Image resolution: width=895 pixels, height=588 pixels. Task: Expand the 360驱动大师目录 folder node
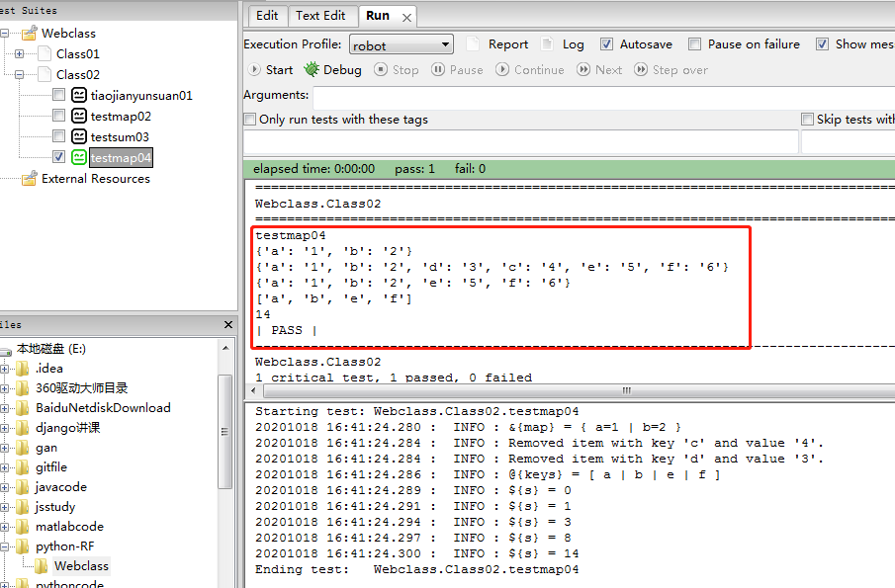pyautogui.click(x=4, y=388)
